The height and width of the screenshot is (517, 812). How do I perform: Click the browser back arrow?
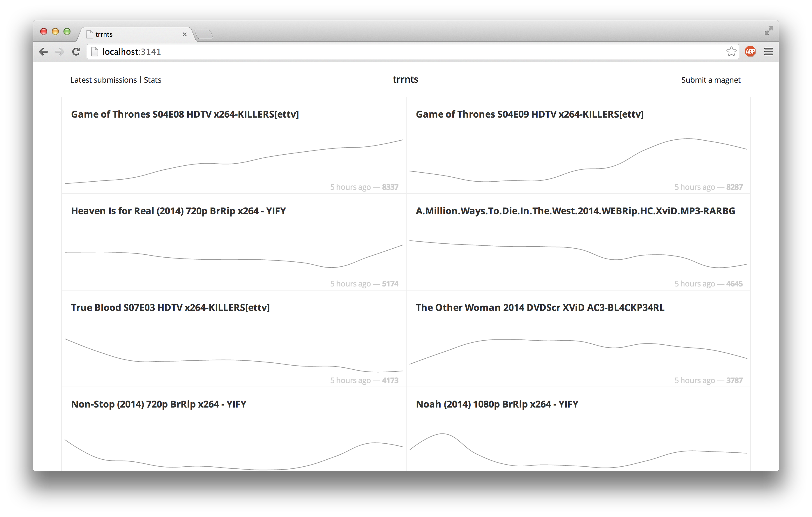(x=43, y=52)
